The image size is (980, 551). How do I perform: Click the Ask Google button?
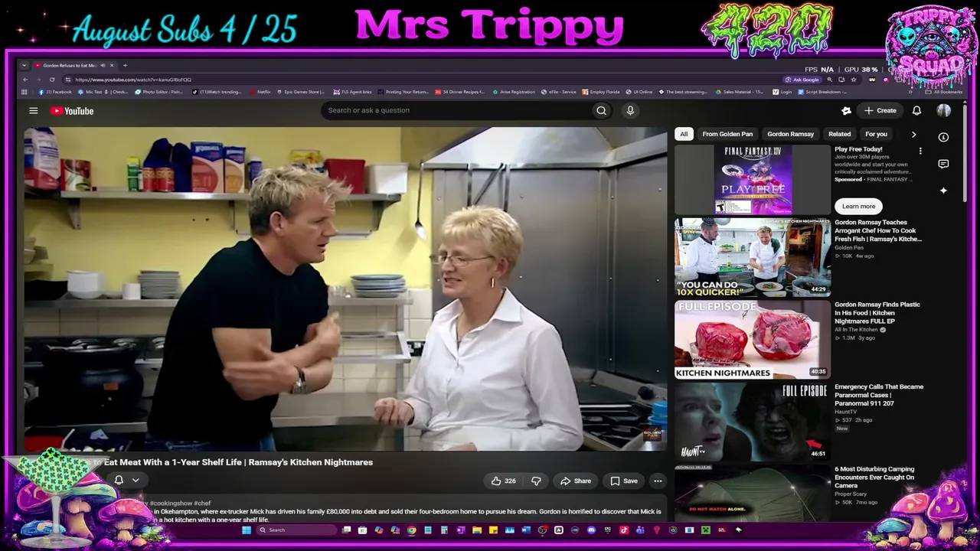[802, 80]
